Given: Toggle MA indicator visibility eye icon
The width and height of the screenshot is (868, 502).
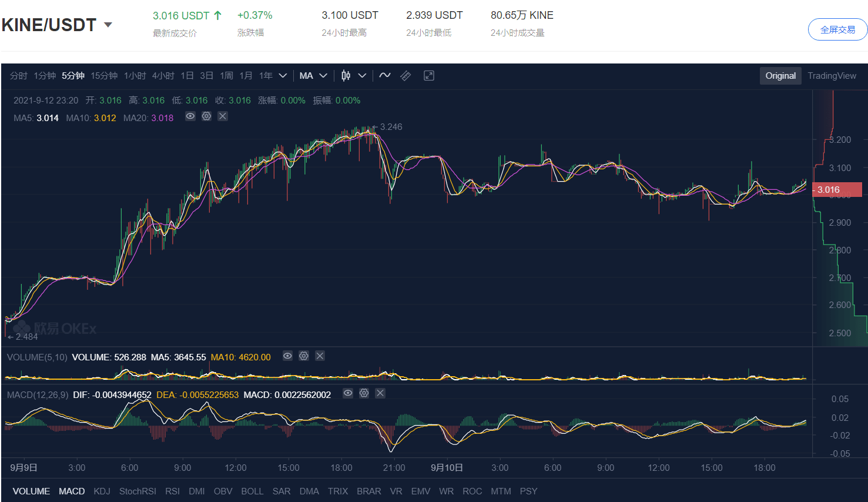Looking at the screenshot, I should point(190,116).
